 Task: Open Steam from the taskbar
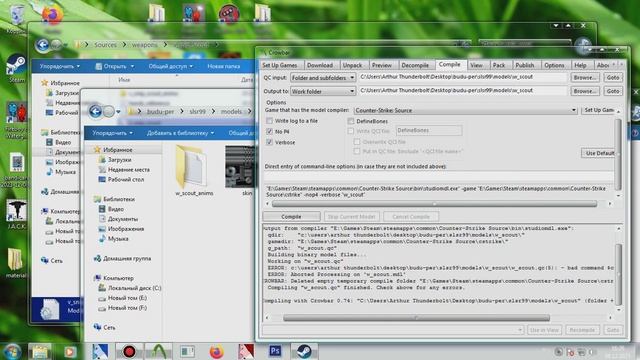tap(304, 351)
